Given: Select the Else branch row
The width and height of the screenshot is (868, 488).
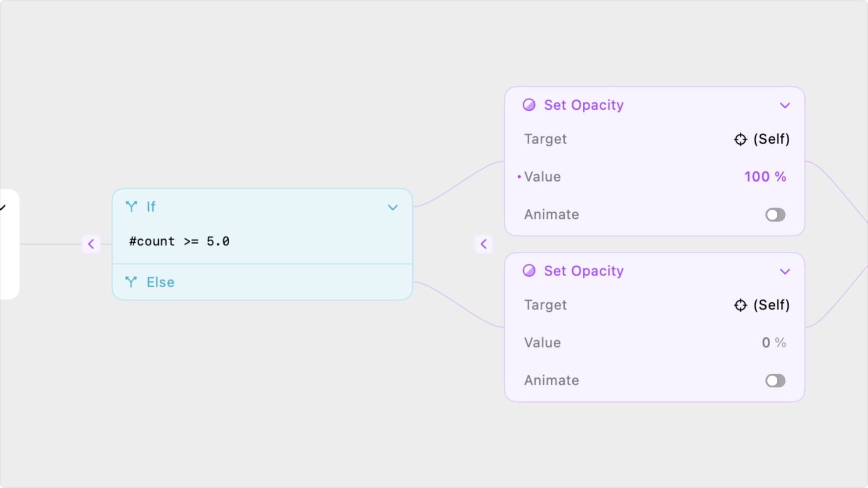Looking at the screenshot, I should (262, 282).
